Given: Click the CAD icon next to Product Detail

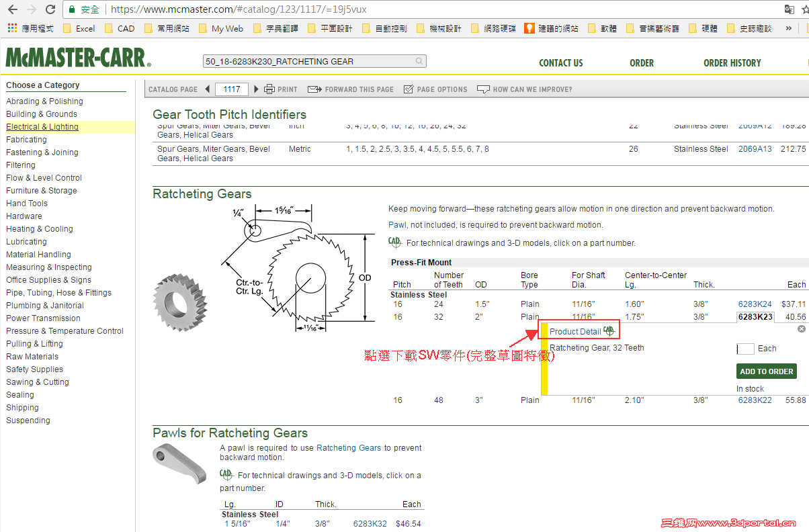Looking at the screenshot, I should click(x=609, y=330).
